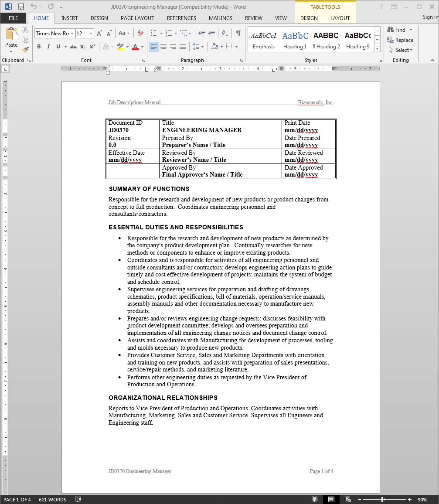This screenshot has height=504, width=439.
Task: Open the FILE tab
Action: [x=14, y=18]
